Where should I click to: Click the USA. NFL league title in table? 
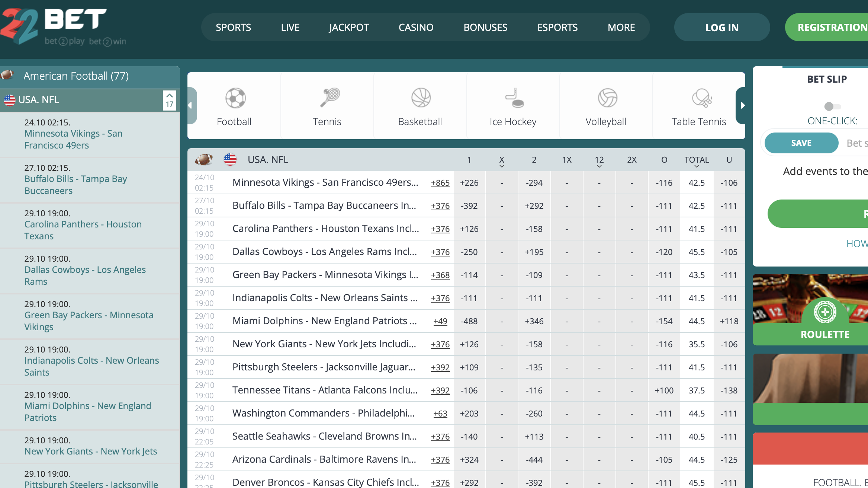point(268,160)
